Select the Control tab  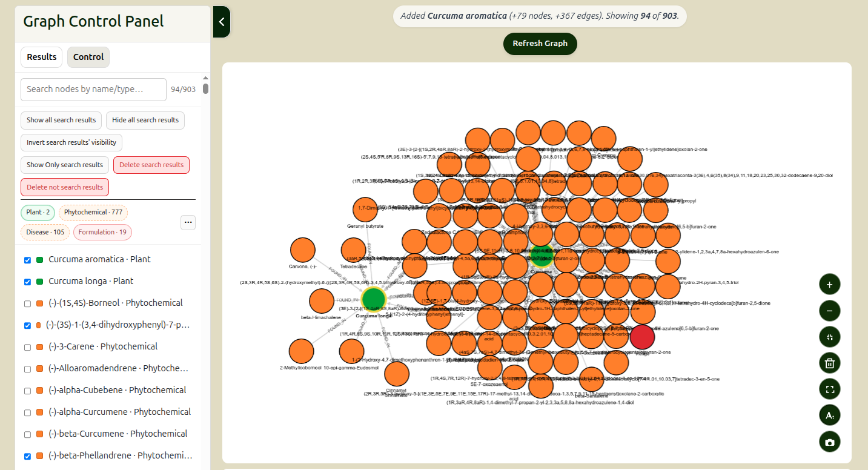point(88,57)
